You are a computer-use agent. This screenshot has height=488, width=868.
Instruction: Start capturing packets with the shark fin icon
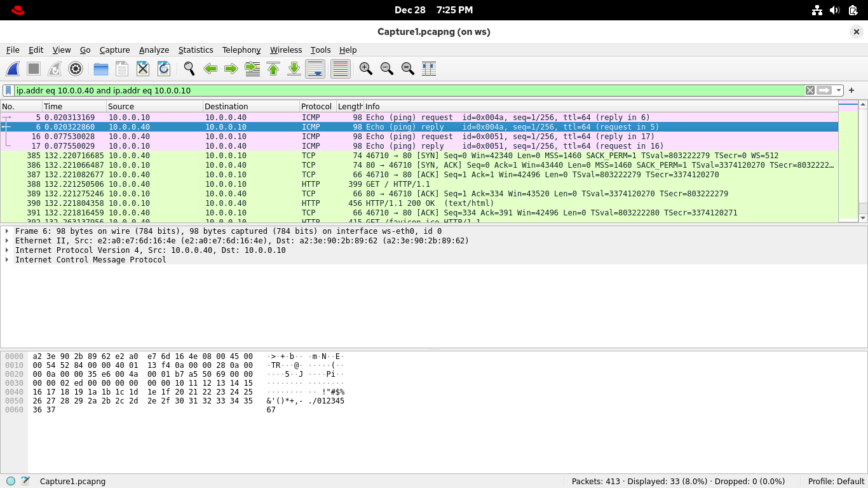pyautogui.click(x=13, y=69)
